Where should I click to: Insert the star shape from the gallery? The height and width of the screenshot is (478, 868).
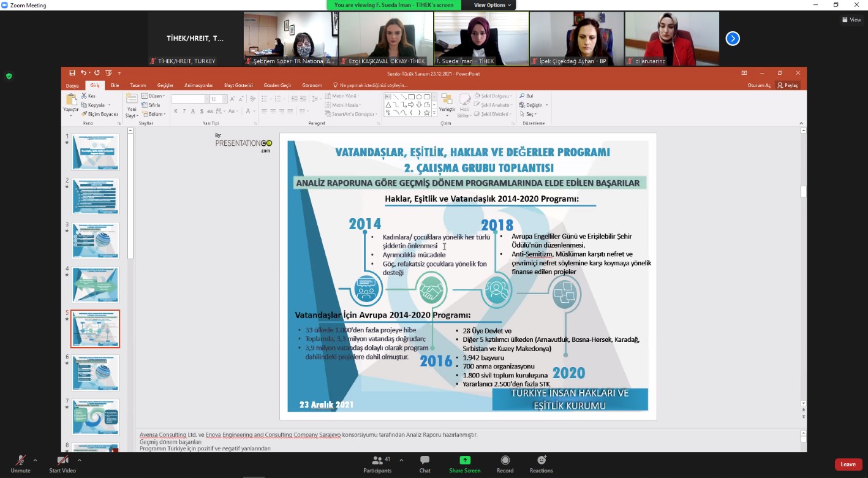click(x=427, y=113)
